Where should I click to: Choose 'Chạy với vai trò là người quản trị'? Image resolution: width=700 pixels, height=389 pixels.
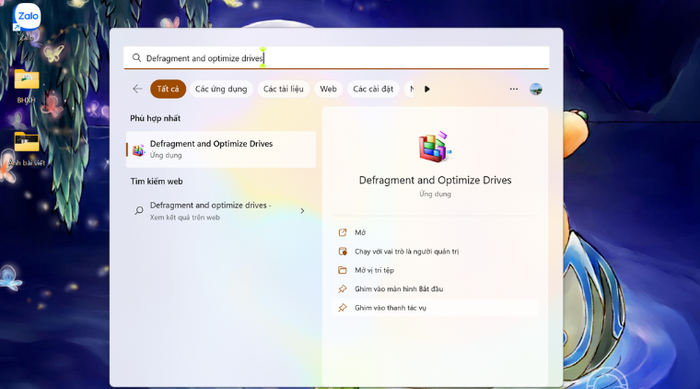coord(407,251)
